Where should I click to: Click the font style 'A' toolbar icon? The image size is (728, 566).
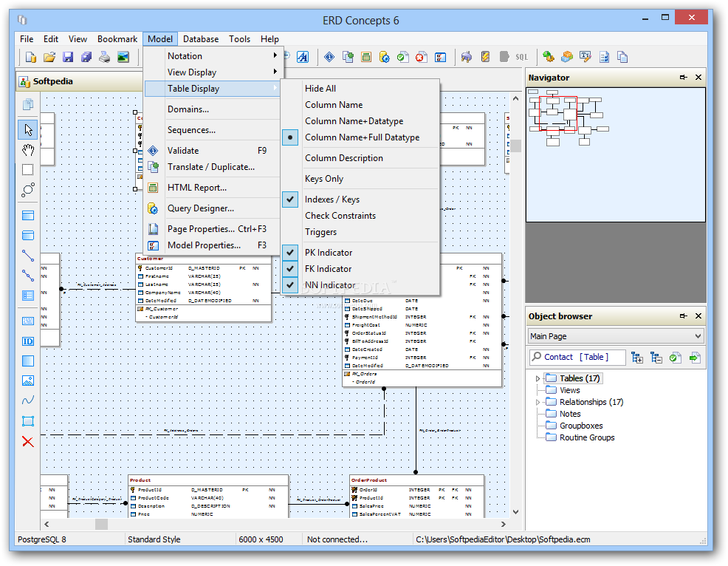tap(303, 57)
